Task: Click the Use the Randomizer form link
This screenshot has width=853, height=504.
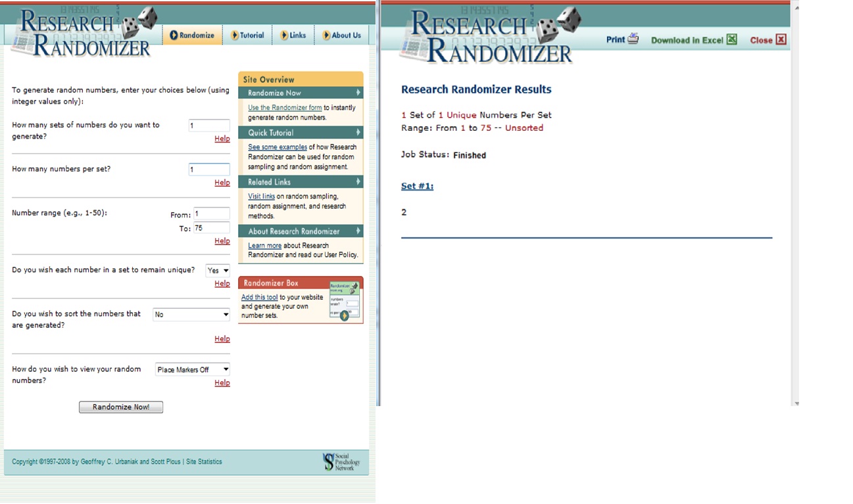Action: tap(285, 108)
